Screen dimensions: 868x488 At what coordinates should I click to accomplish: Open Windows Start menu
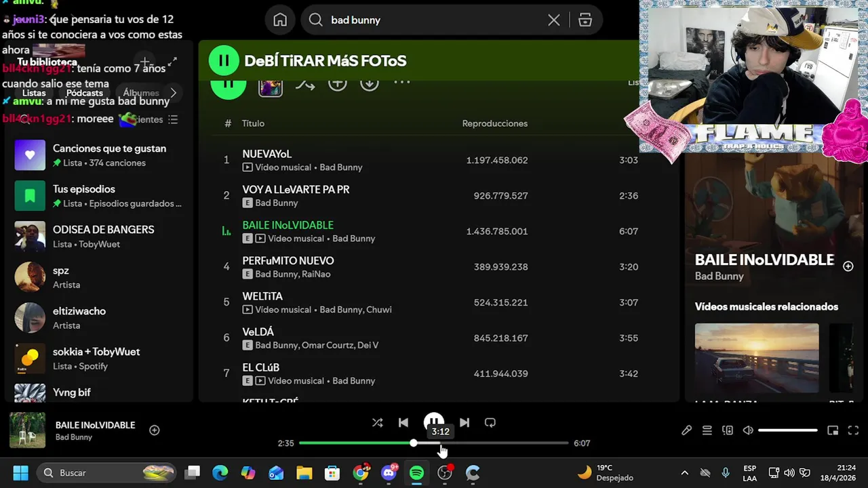[20, 472]
